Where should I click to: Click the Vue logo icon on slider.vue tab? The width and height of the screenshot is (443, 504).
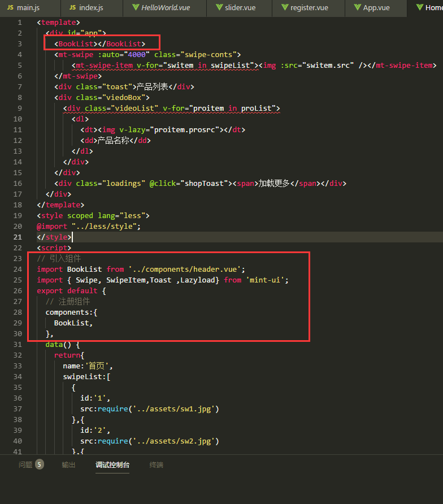[x=219, y=7]
